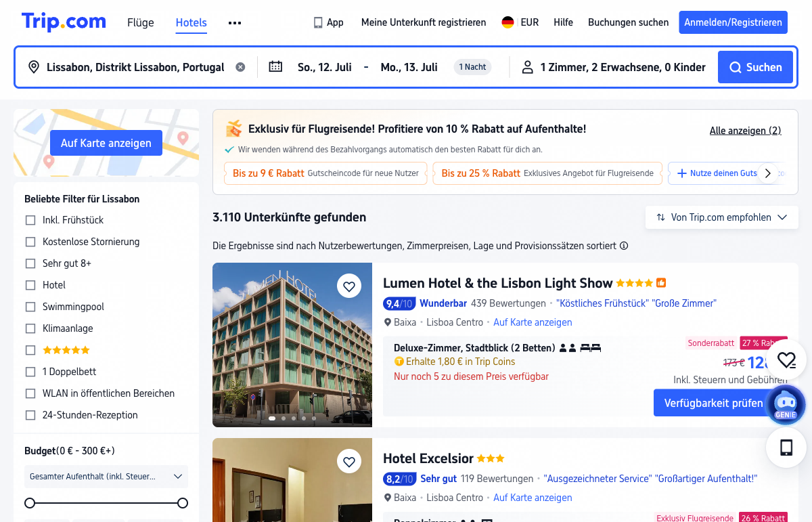Click the budget slider maximum handle
Viewport: 812px width, 522px height.
(x=183, y=503)
